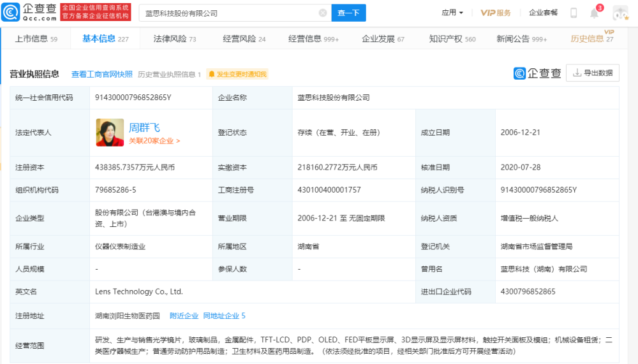Click the VIP服务 icon
Viewport: 638px width, 364px height.
[x=496, y=13]
